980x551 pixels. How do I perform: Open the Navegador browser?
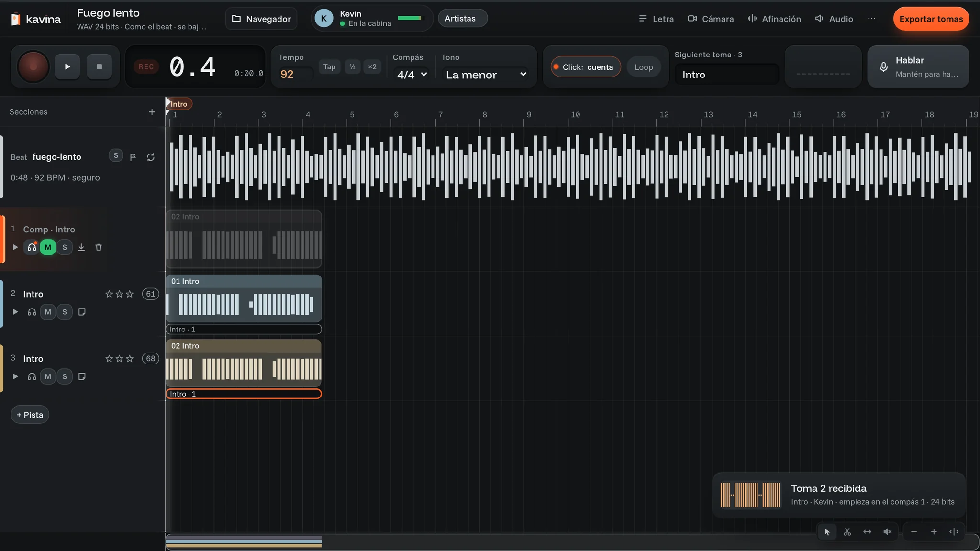[261, 19]
